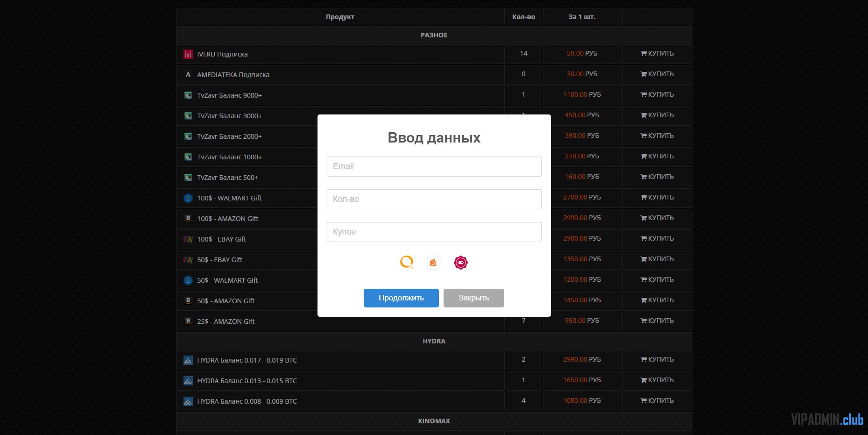868x435 pixels.
Task: Focus the Email input field
Action: (x=434, y=166)
